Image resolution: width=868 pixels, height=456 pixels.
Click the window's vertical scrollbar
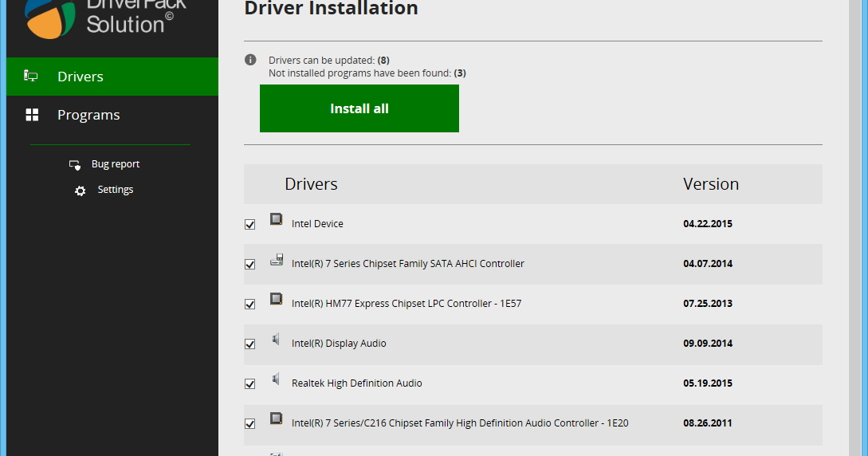(x=855, y=228)
